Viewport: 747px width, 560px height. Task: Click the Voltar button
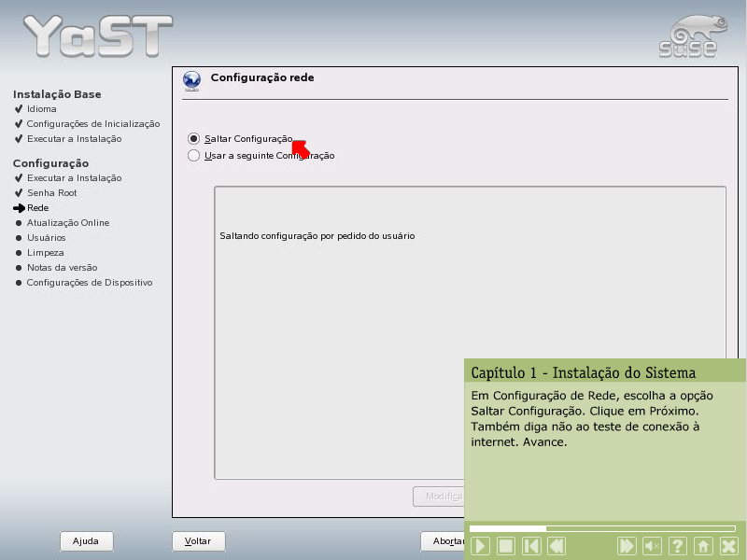click(x=198, y=541)
